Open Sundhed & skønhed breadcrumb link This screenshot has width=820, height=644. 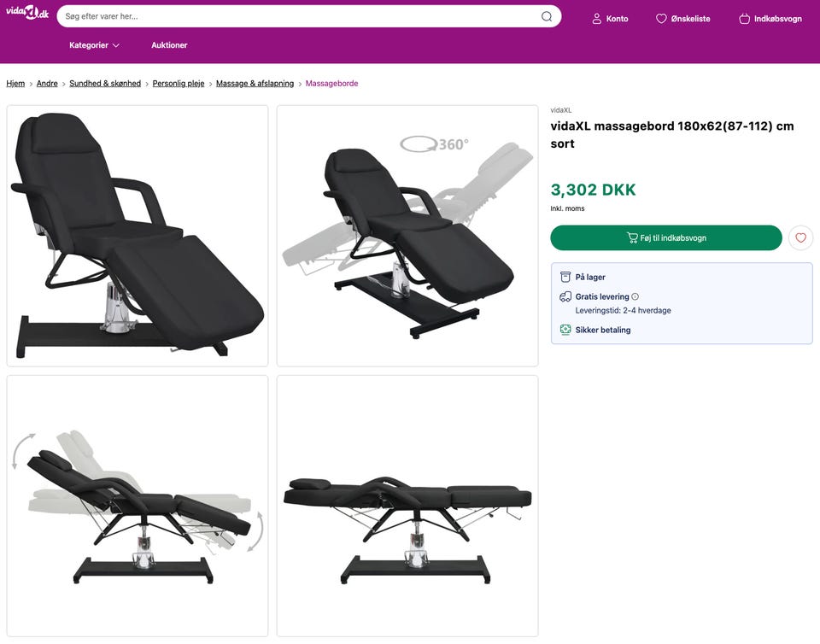click(105, 84)
